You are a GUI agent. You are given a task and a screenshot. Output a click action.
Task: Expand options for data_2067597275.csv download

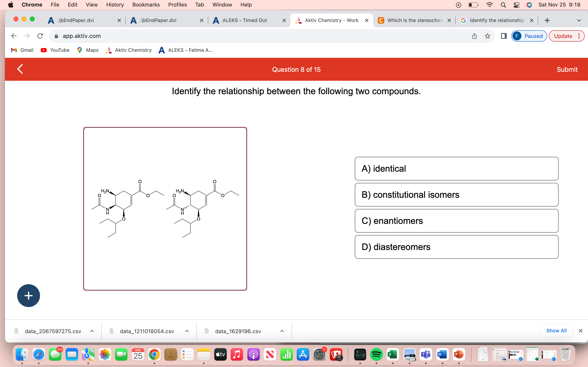pyautogui.click(x=92, y=331)
